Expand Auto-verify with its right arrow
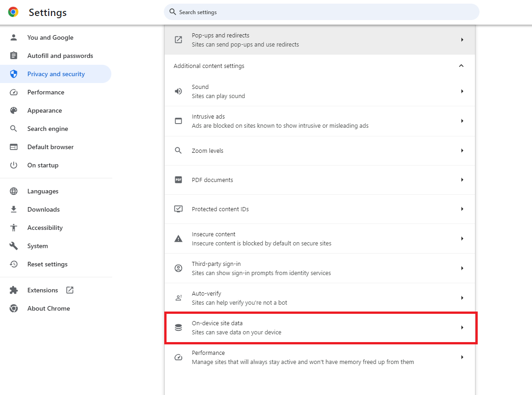 pos(462,298)
